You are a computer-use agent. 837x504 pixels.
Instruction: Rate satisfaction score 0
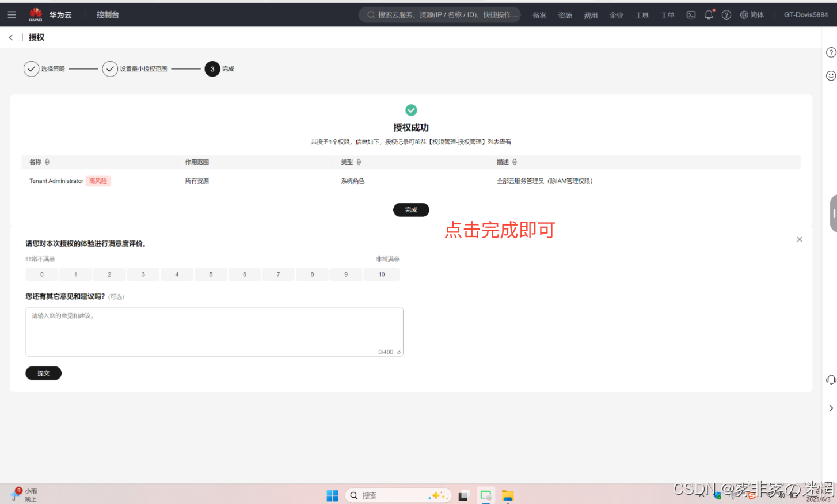pos(42,274)
